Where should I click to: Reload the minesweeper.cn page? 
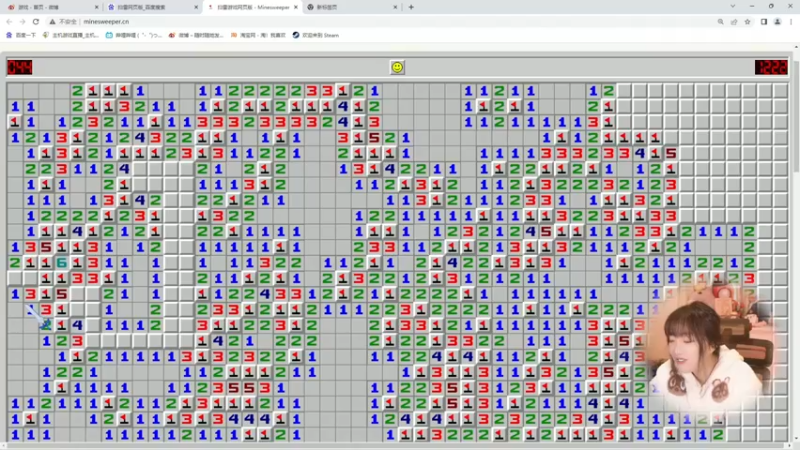click(36, 22)
